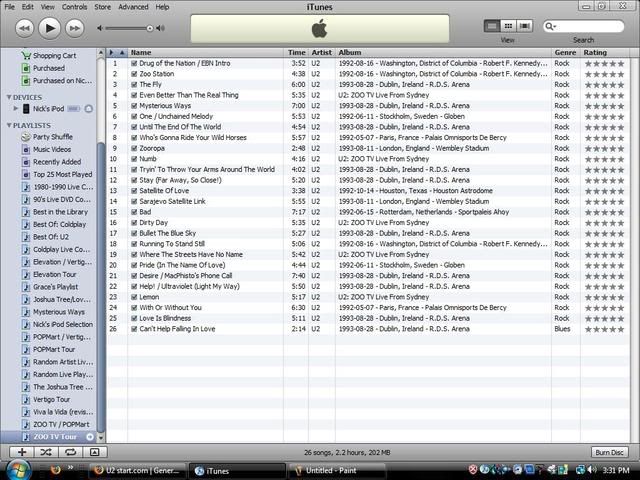Show the artwork viewer button
Image resolution: width=640 pixels, height=480 pixels.
point(95,452)
